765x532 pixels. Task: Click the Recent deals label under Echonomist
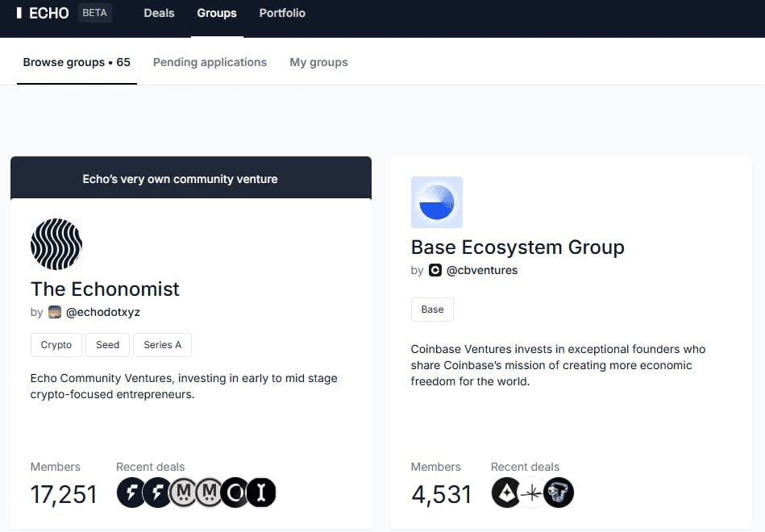150,467
